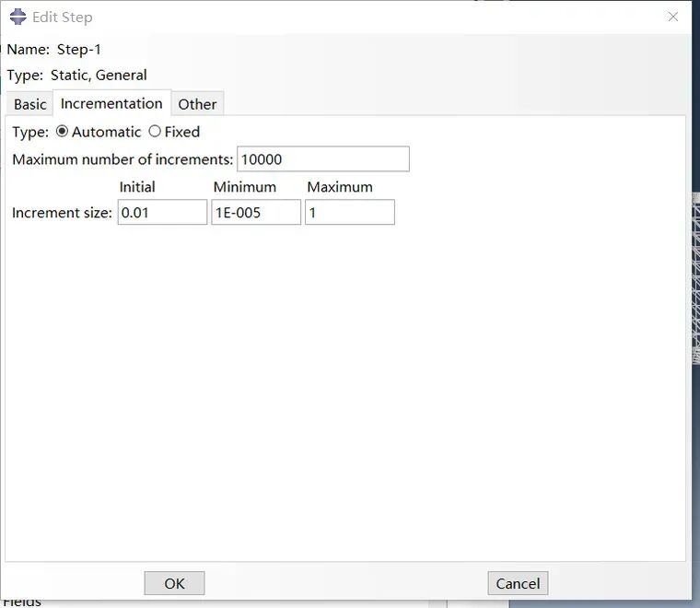
Task: Click the Cancel button
Action: tap(518, 583)
